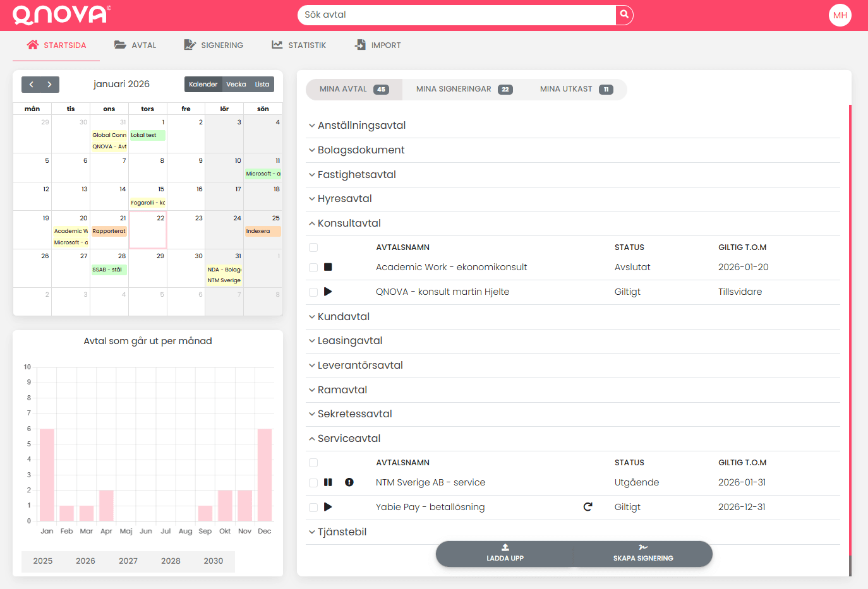Open the SSAB - stål calendar event
This screenshot has width=868, height=589.
pyautogui.click(x=109, y=270)
